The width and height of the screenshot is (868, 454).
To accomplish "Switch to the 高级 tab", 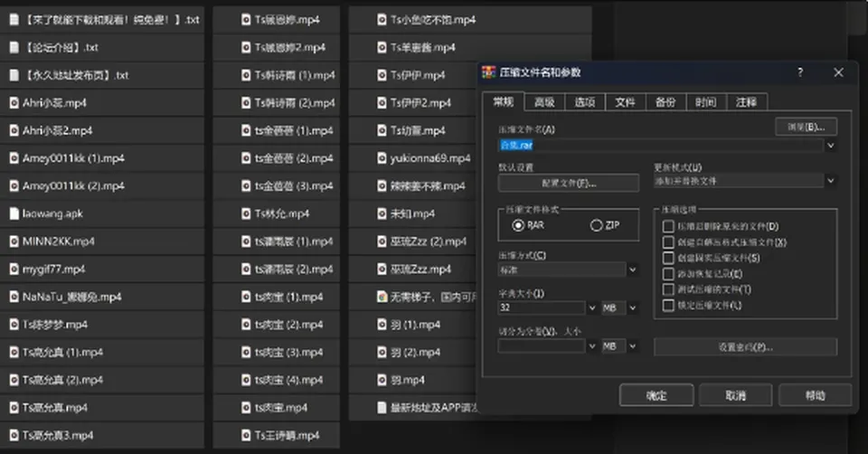I will click(544, 102).
